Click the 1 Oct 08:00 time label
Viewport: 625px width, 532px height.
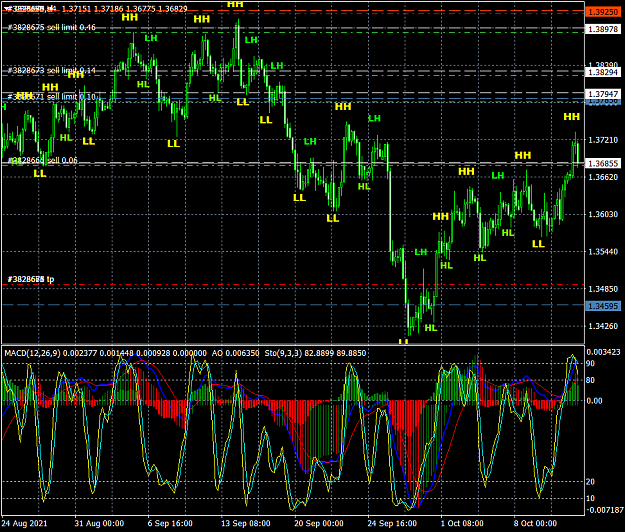tap(462, 523)
